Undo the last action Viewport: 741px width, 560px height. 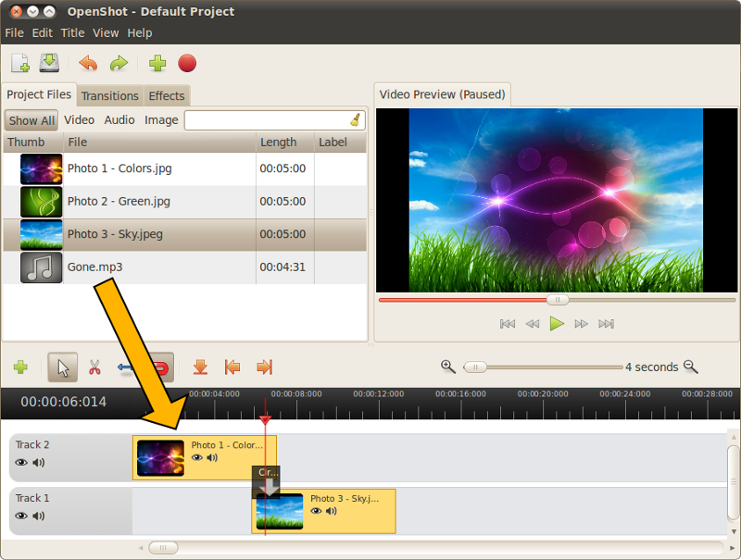[x=88, y=63]
